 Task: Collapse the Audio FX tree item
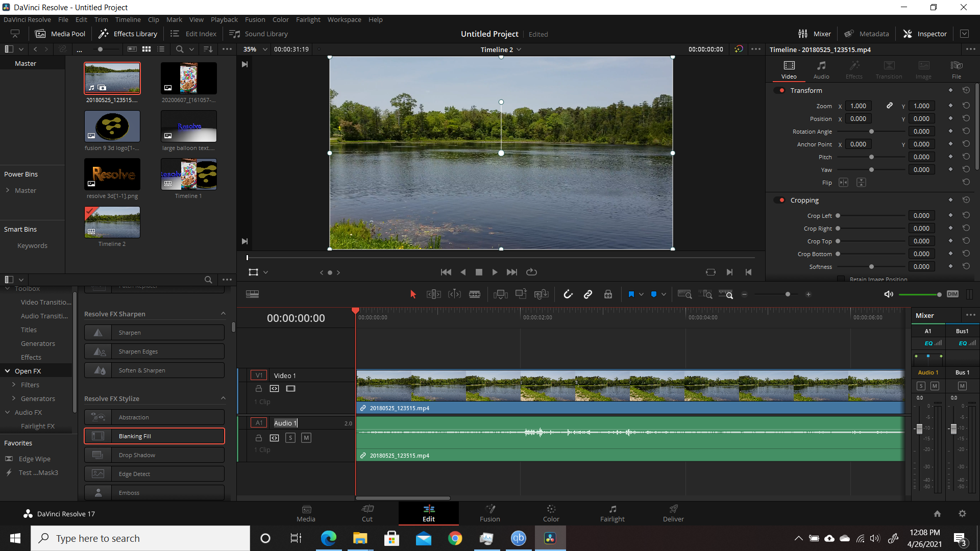click(8, 412)
